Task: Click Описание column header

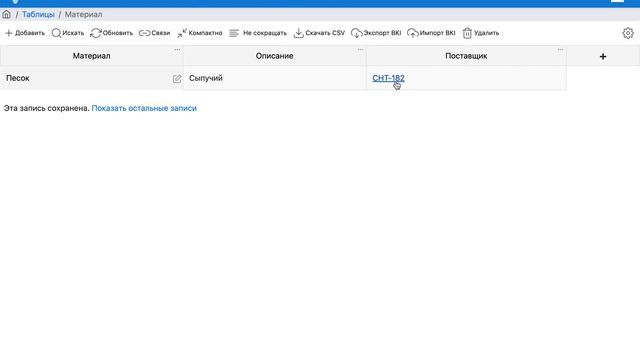Action: pyautogui.click(x=275, y=56)
